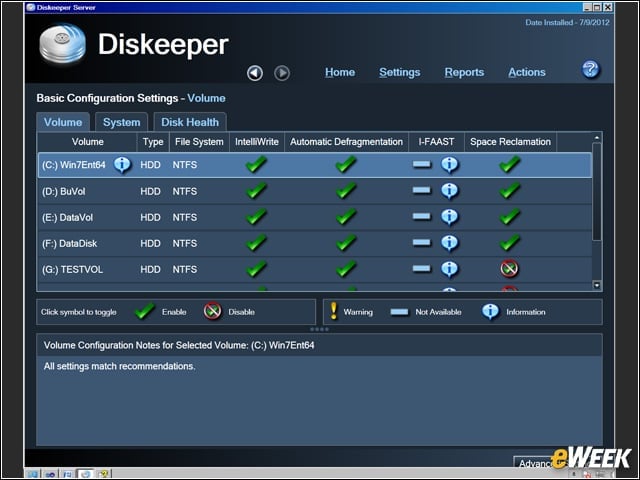Screen dimensions: 640x480
Task: Open the Actions menu link
Action: coord(527,72)
